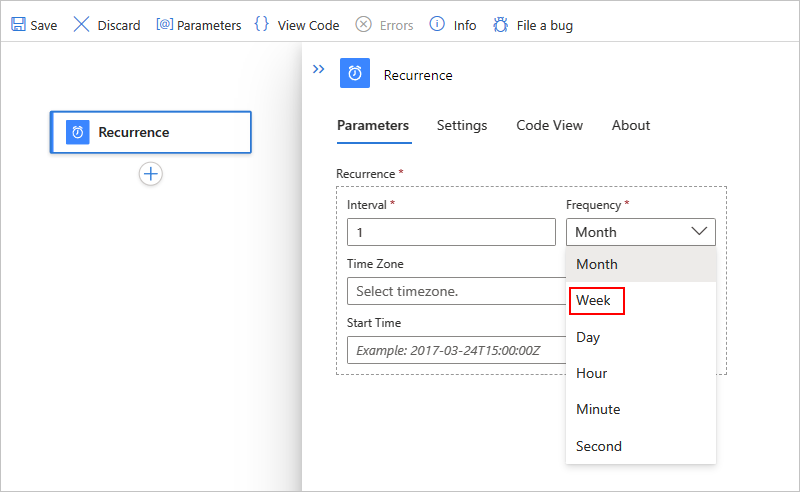Click the Discard X icon
This screenshot has height=492, width=800.
click(82, 25)
